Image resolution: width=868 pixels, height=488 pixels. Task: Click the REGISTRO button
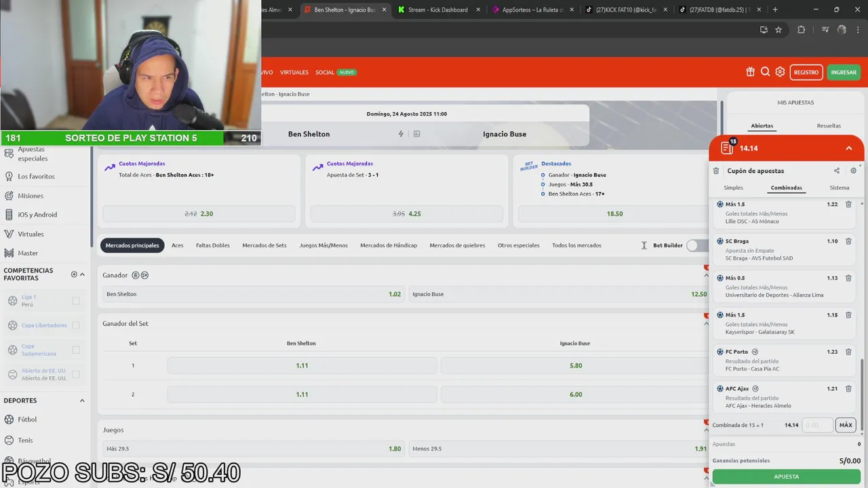(806, 73)
